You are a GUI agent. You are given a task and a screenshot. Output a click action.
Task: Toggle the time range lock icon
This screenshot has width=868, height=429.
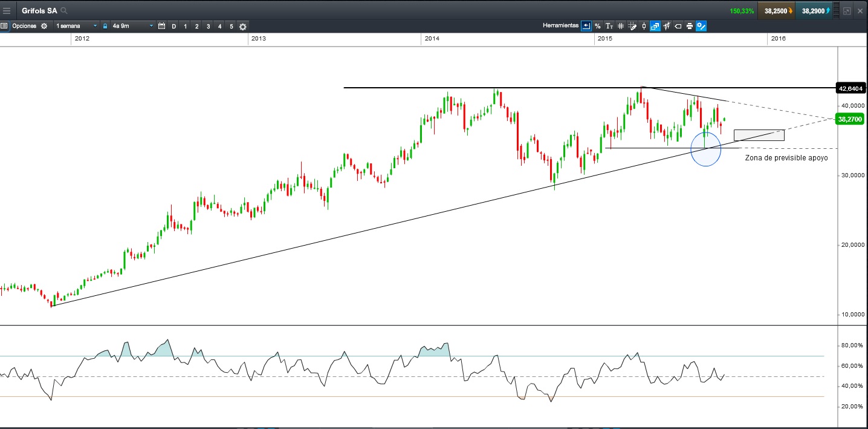(x=105, y=26)
